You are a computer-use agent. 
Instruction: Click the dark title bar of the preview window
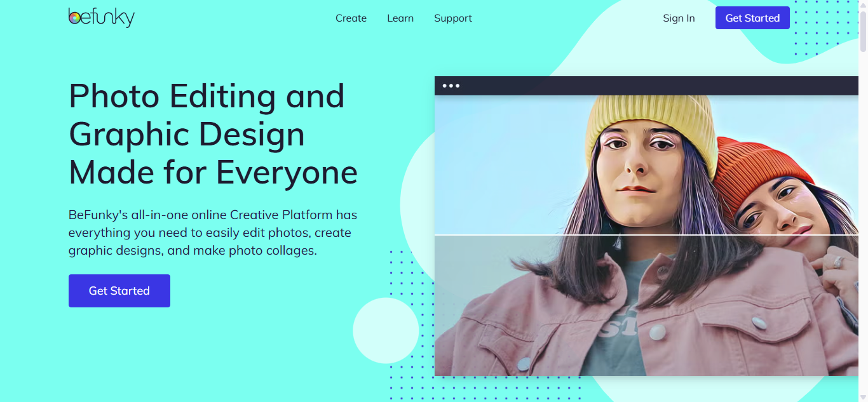click(646, 86)
